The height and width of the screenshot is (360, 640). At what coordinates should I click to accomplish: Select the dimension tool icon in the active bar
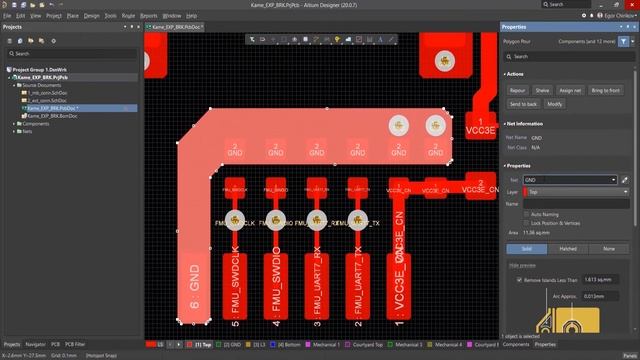(x=369, y=39)
